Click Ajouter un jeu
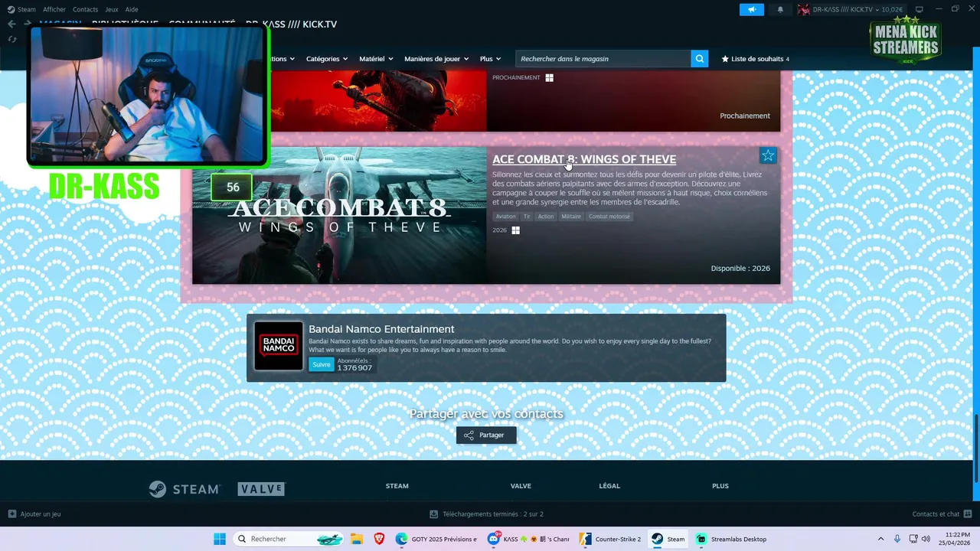The image size is (980, 551). tap(34, 514)
